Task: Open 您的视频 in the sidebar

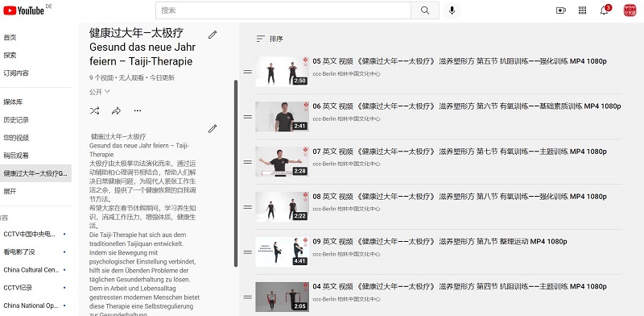Action: [16, 138]
